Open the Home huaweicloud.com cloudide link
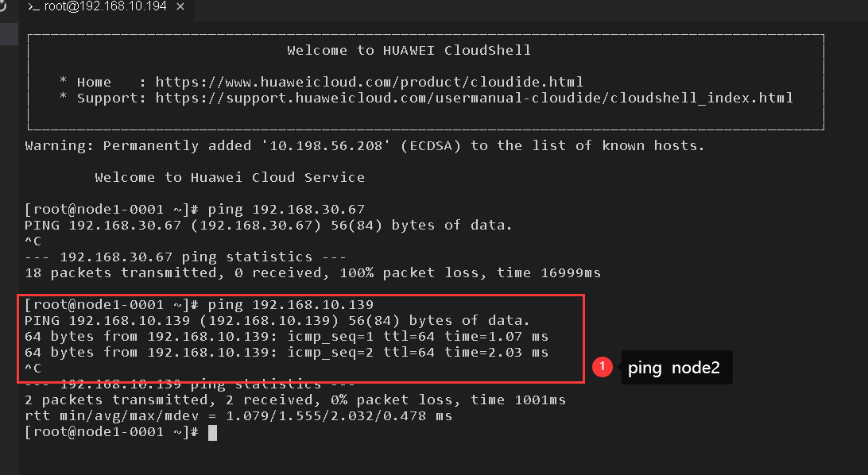Viewport: 868px width, 475px height. [x=369, y=82]
